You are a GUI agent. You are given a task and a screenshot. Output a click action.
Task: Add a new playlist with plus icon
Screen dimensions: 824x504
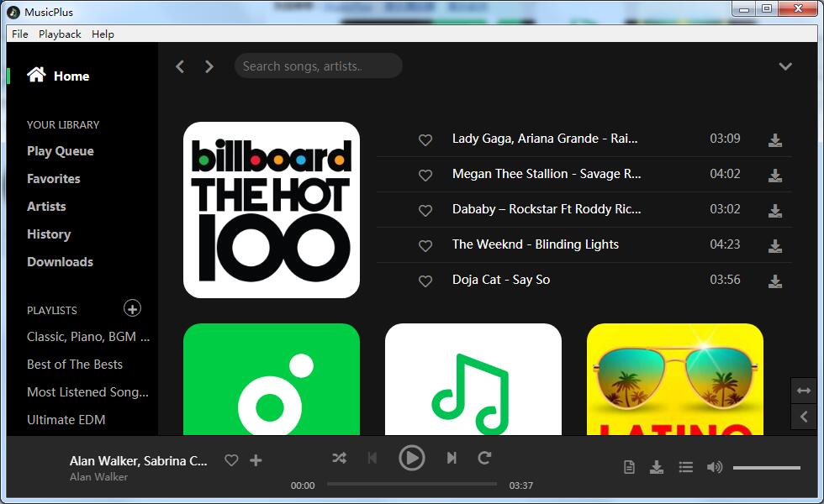132,308
